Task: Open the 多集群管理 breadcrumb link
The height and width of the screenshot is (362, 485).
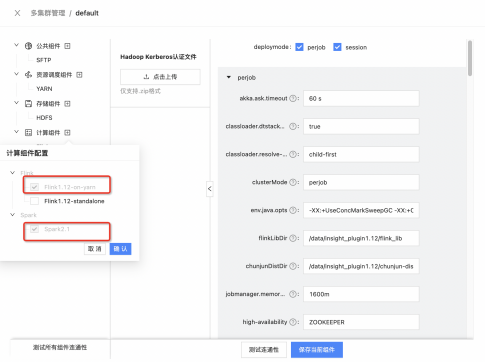Action: coord(48,13)
